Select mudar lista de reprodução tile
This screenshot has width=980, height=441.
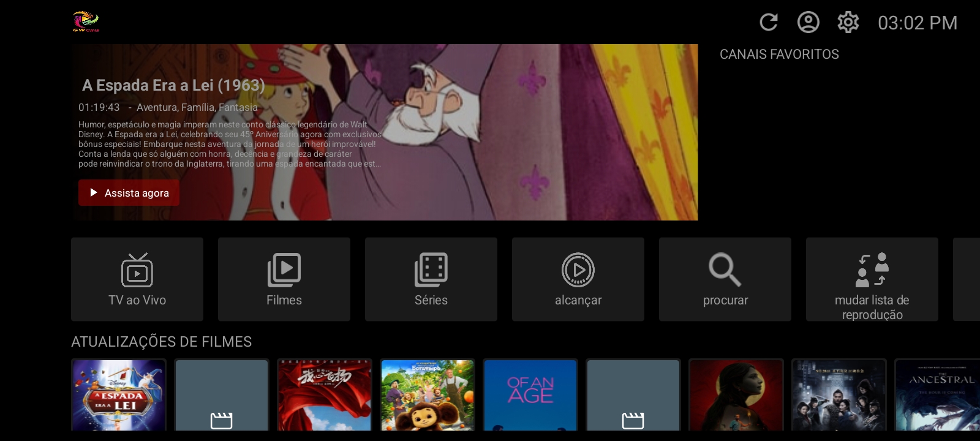[x=872, y=279]
